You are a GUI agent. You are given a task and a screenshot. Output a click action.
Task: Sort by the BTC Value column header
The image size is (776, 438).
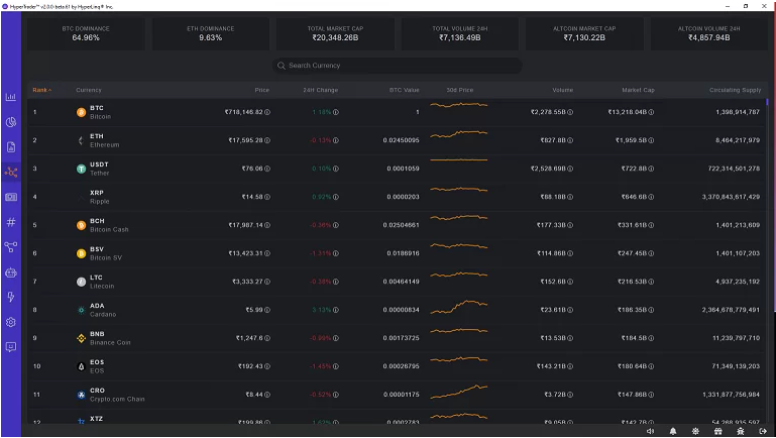pos(404,90)
